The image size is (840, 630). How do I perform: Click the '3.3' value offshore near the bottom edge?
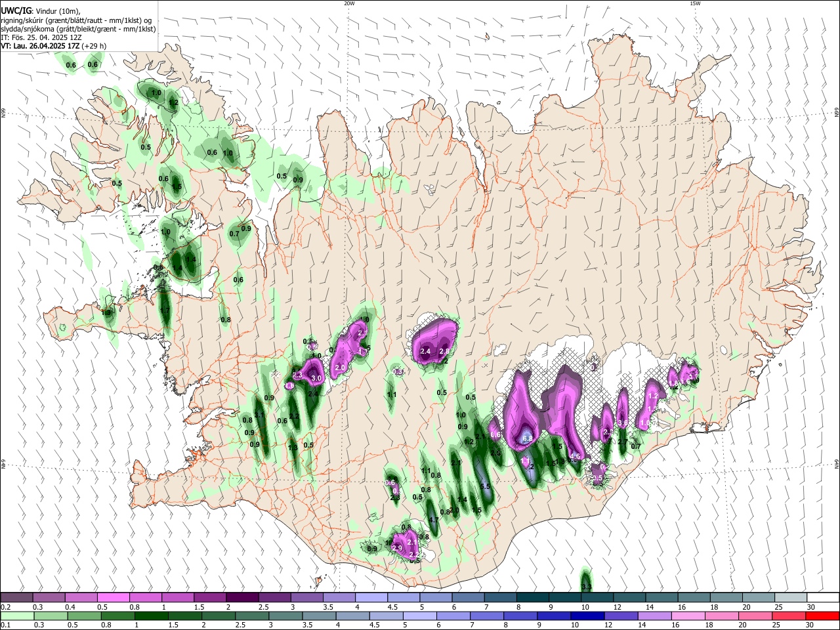click(587, 586)
